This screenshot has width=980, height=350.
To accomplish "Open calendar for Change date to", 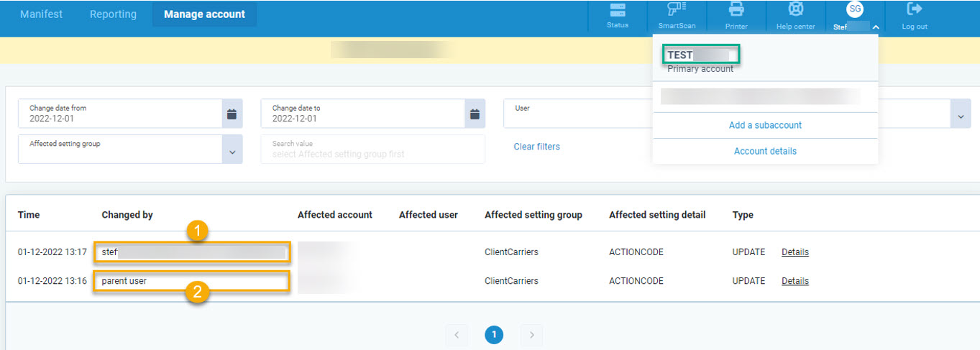I will [475, 114].
